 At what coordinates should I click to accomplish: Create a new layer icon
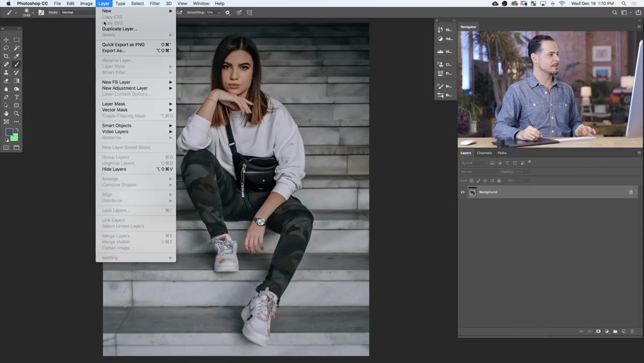[x=624, y=331]
